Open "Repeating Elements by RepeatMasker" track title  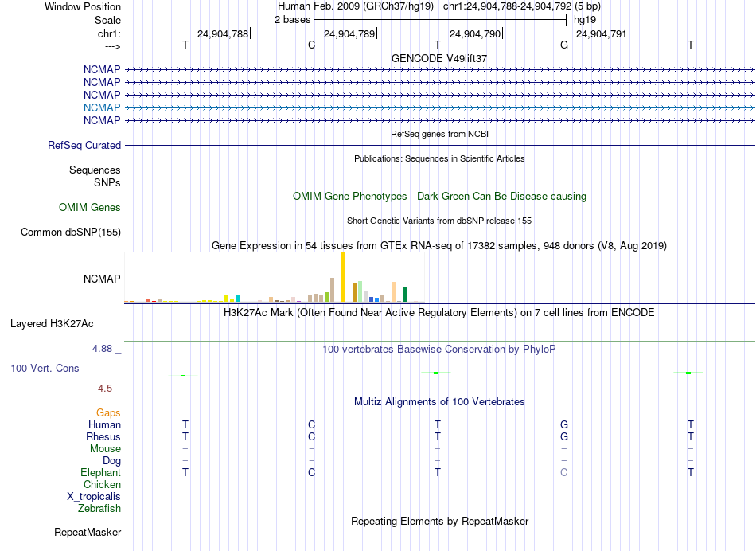click(439, 521)
